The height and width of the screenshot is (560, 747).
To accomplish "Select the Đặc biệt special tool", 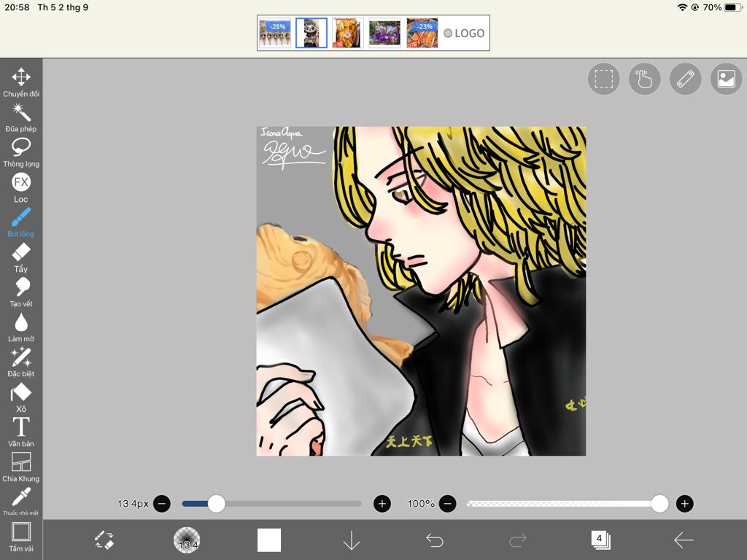I will coord(21,362).
